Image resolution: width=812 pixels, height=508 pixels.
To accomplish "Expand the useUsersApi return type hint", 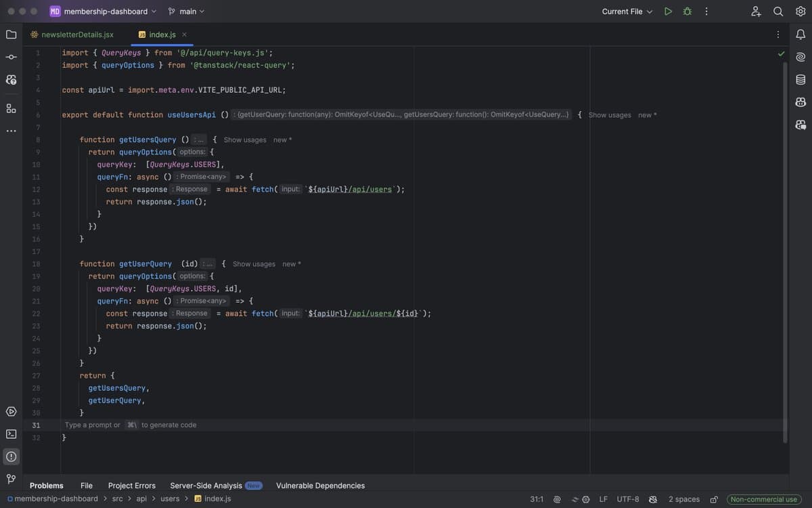I will (x=401, y=114).
